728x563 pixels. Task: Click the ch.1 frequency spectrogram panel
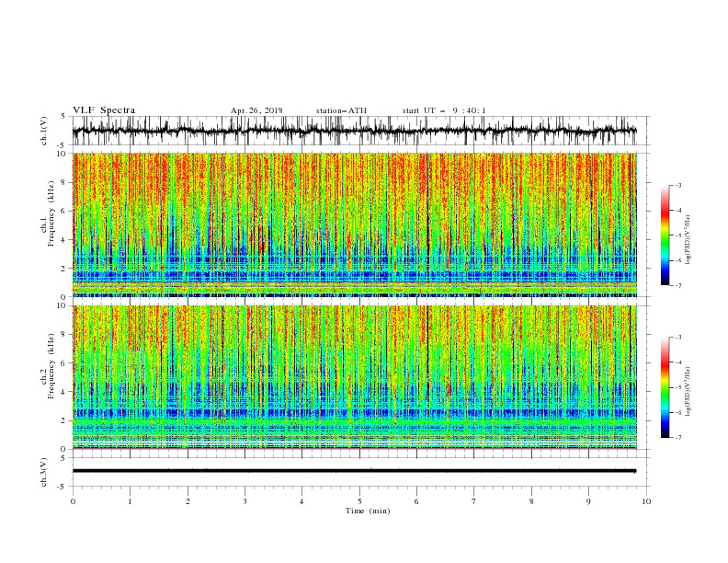click(354, 224)
